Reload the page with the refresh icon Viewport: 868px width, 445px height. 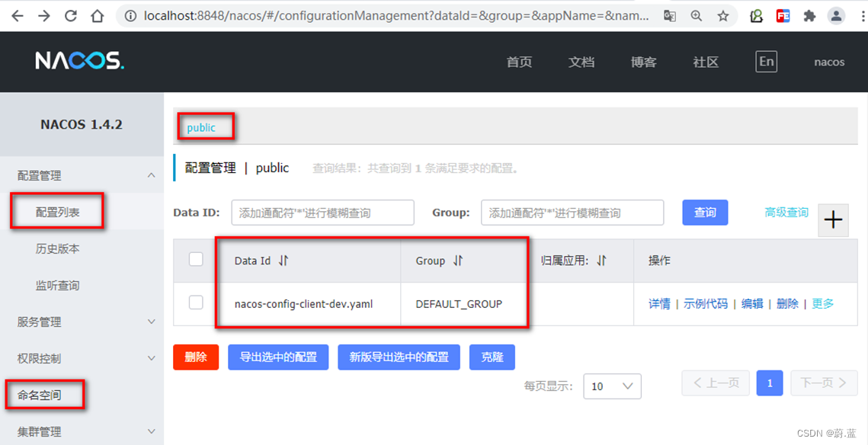tap(70, 16)
